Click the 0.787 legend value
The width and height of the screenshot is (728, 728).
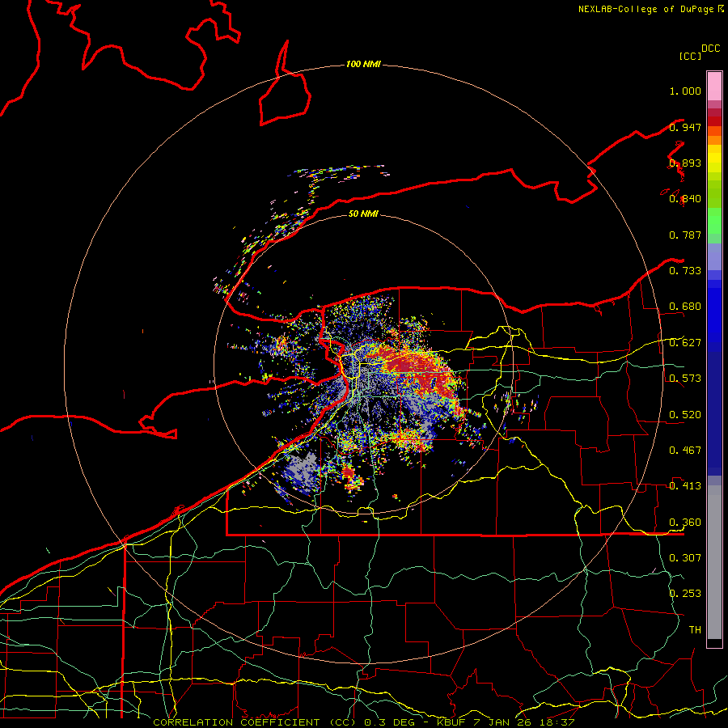pos(685,235)
